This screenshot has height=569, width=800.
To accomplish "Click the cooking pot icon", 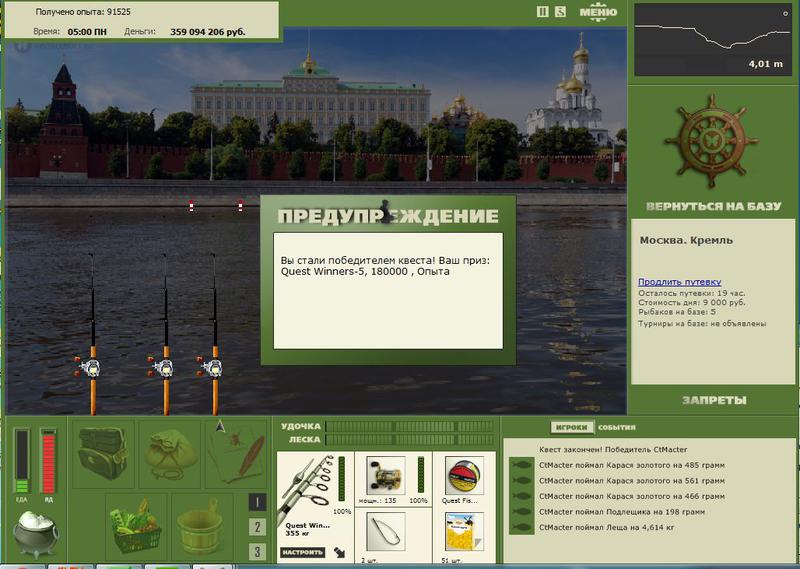I will [35, 533].
